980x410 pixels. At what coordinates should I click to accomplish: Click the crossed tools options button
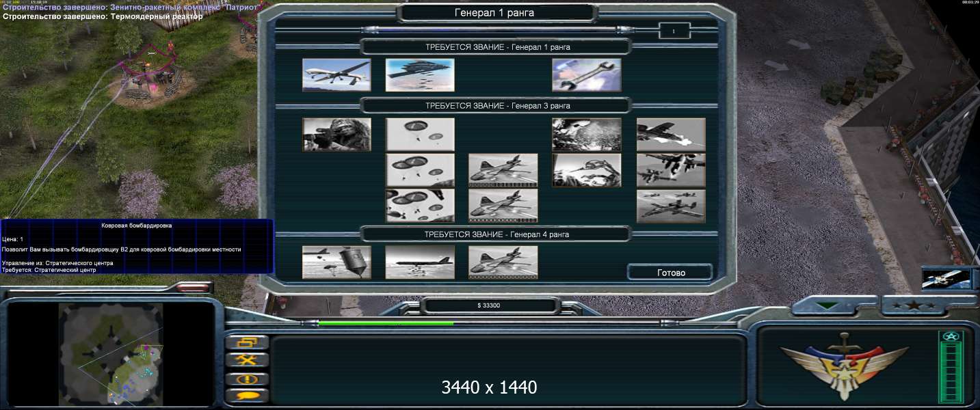point(246,360)
